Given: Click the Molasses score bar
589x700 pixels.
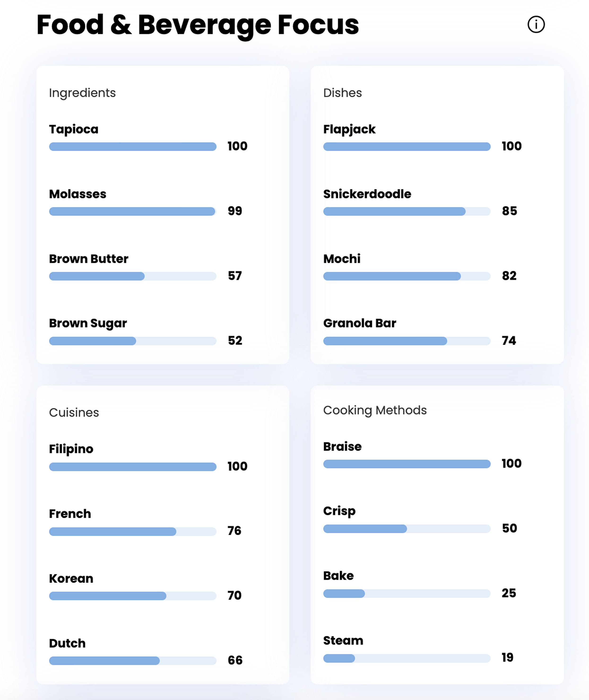Looking at the screenshot, I should click(x=133, y=211).
